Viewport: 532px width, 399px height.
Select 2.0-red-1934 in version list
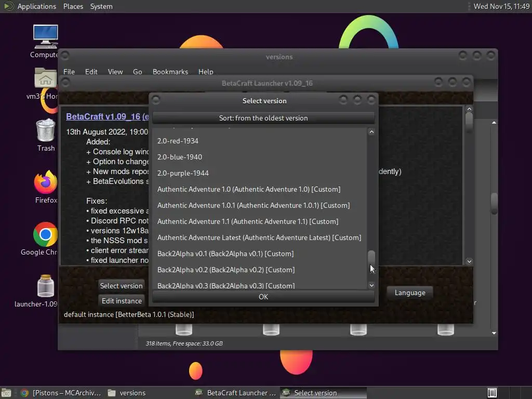260,141
